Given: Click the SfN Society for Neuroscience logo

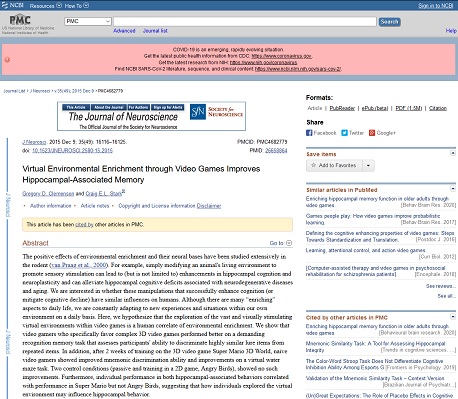Looking at the screenshot, I should [x=217, y=112].
